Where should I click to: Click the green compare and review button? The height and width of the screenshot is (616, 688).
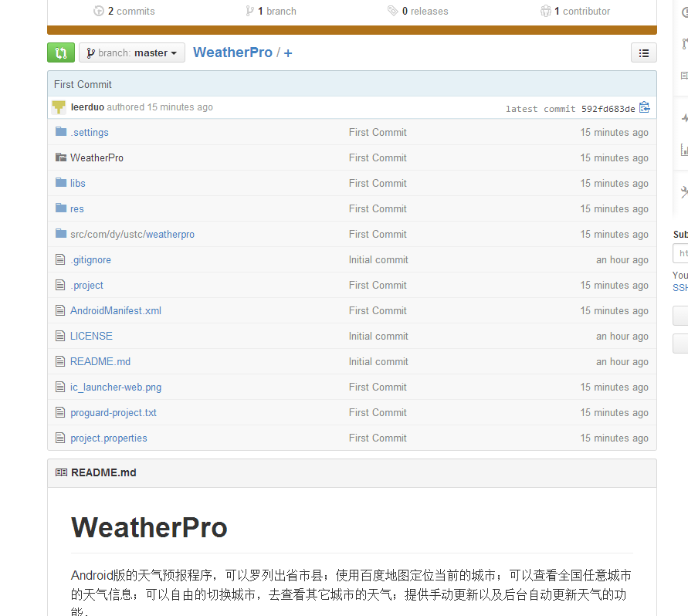(61, 52)
